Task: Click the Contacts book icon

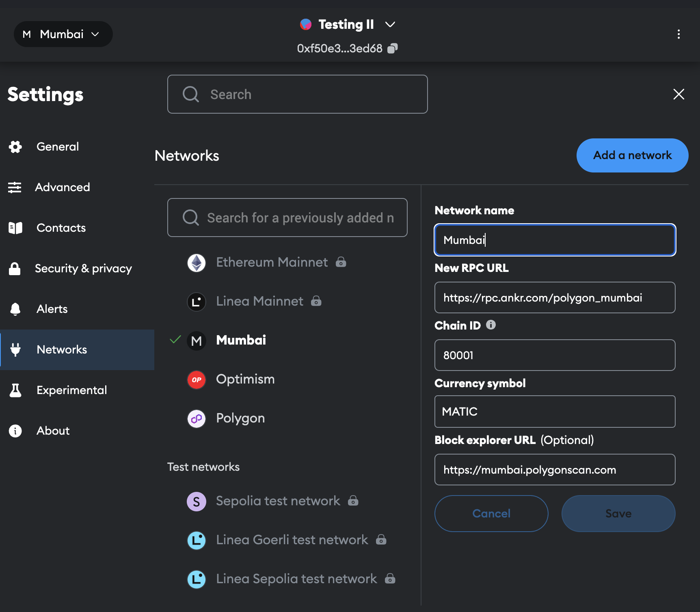Action: coord(15,228)
